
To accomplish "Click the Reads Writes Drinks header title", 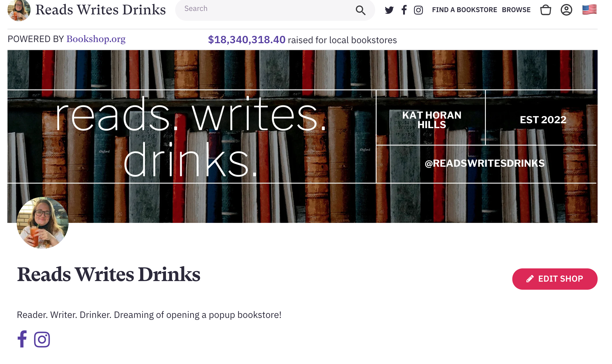I will pos(100,10).
